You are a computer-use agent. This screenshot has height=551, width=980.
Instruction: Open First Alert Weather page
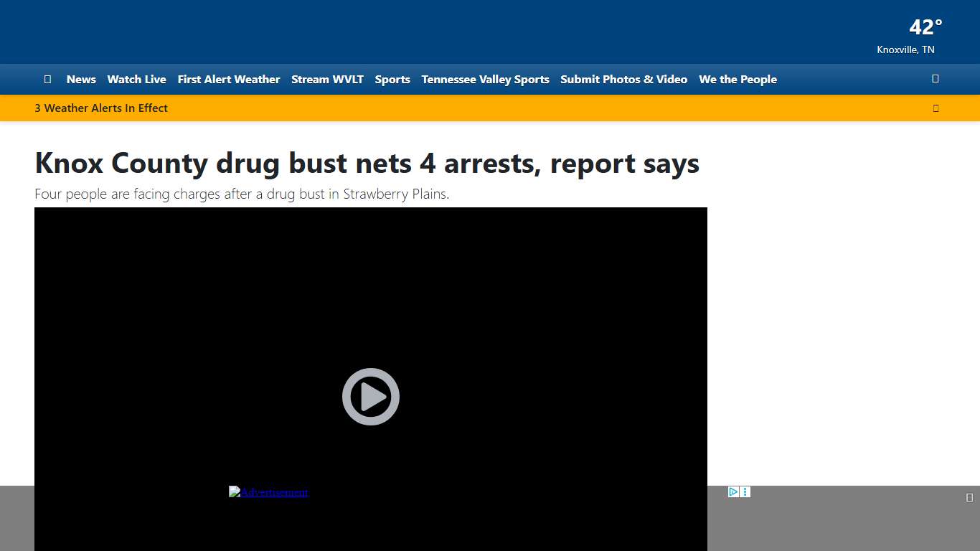[228, 79]
